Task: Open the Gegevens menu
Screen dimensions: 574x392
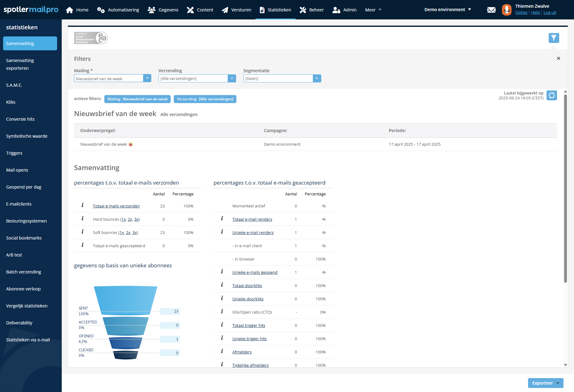Action: pos(163,10)
